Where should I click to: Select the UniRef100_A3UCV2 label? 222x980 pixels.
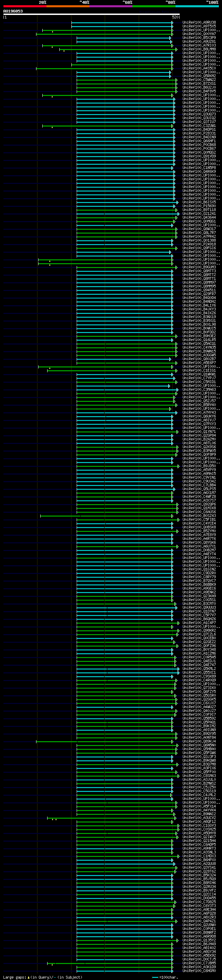pyautogui.click(x=199, y=818)
